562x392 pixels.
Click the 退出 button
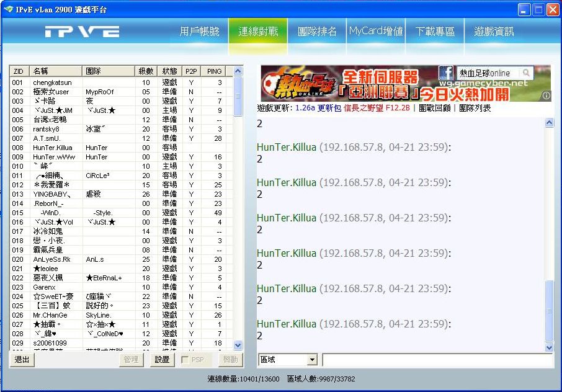click(22, 359)
